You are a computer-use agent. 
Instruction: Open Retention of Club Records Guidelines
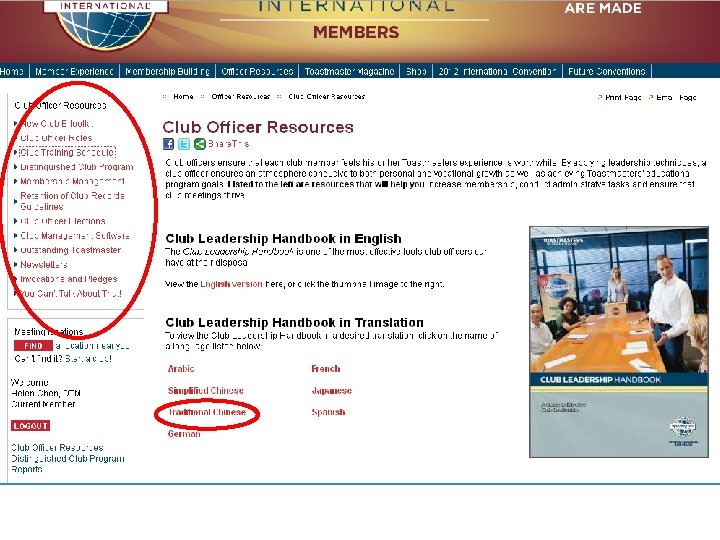pyautogui.click(x=72, y=201)
